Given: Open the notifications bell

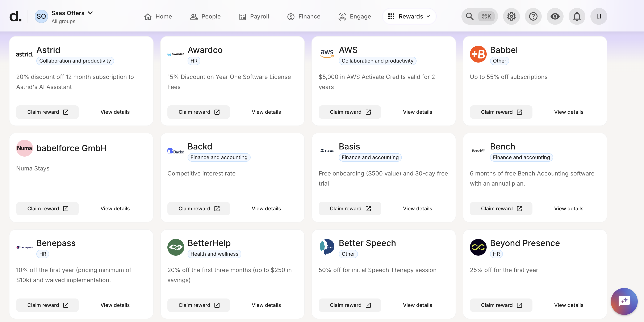Looking at the screenshot, I should (x=577, y=16).
